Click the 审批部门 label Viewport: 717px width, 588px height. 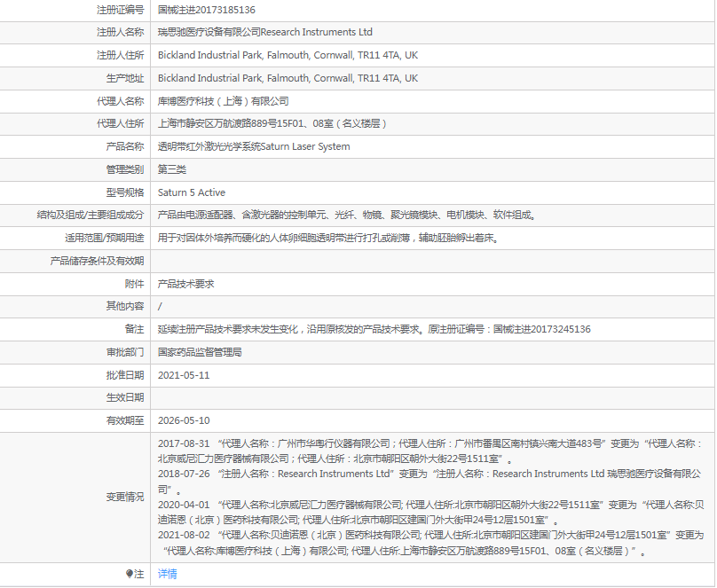125,352
